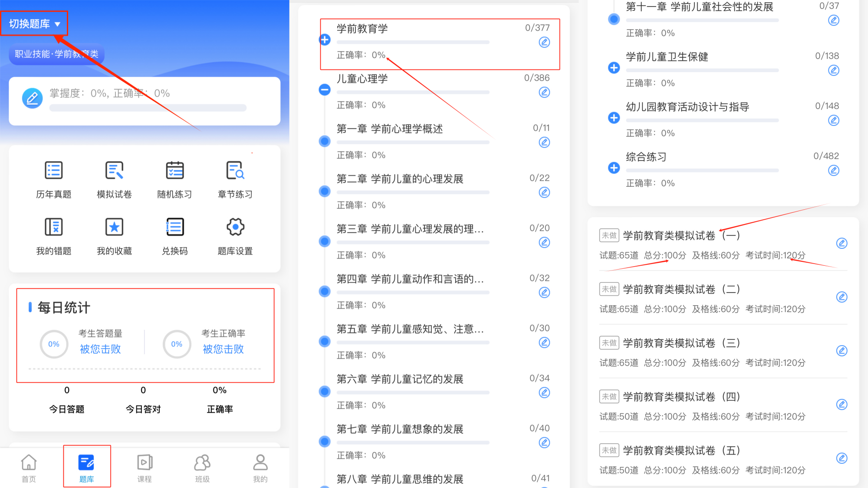Switch to 首页 tab
The height and width of the screenshot is (488, 868).
(29, 468)
